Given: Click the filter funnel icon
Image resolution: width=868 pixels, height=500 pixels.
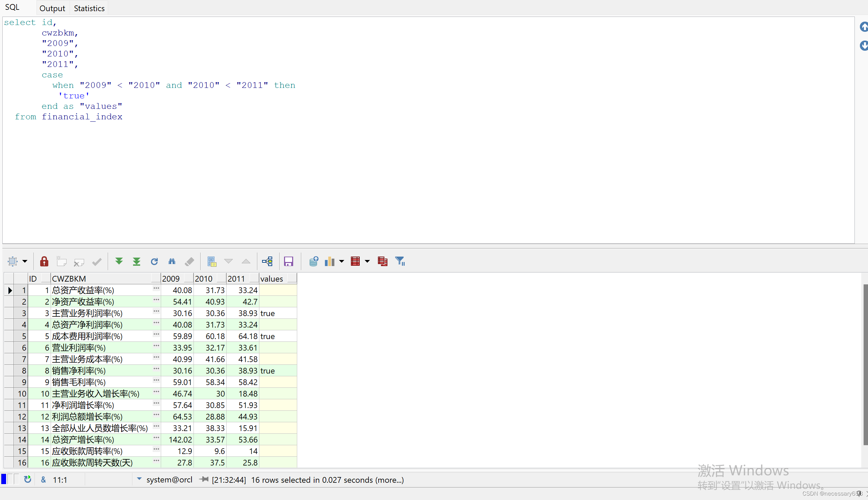Looking at the screenshot, I should pyautogui.click(x=400, y=261).
